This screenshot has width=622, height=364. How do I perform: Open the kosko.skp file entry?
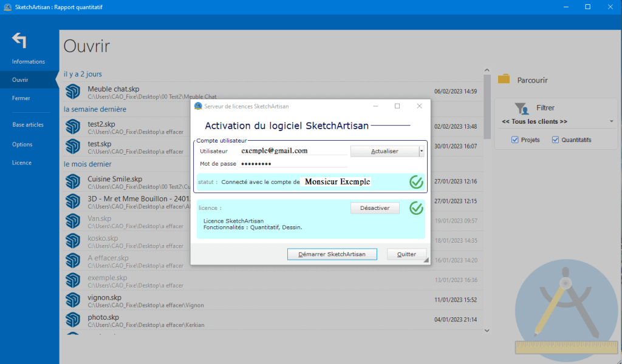(x=273, y=241)
